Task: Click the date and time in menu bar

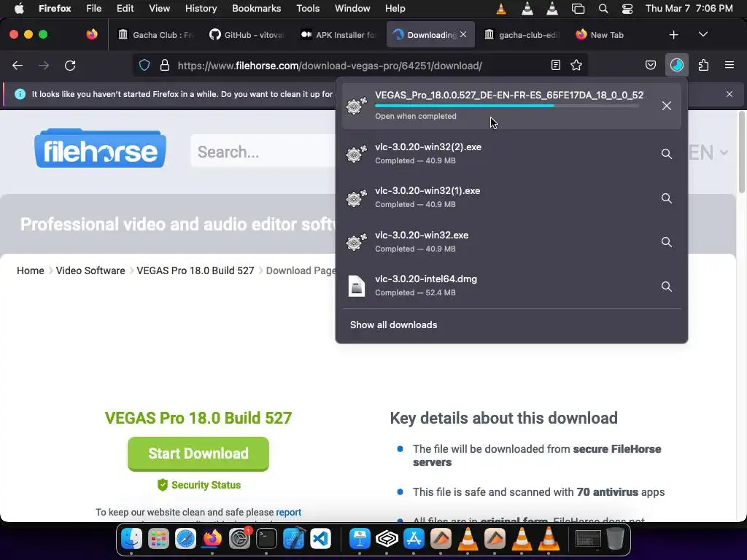Action: (x=689, y=9)
